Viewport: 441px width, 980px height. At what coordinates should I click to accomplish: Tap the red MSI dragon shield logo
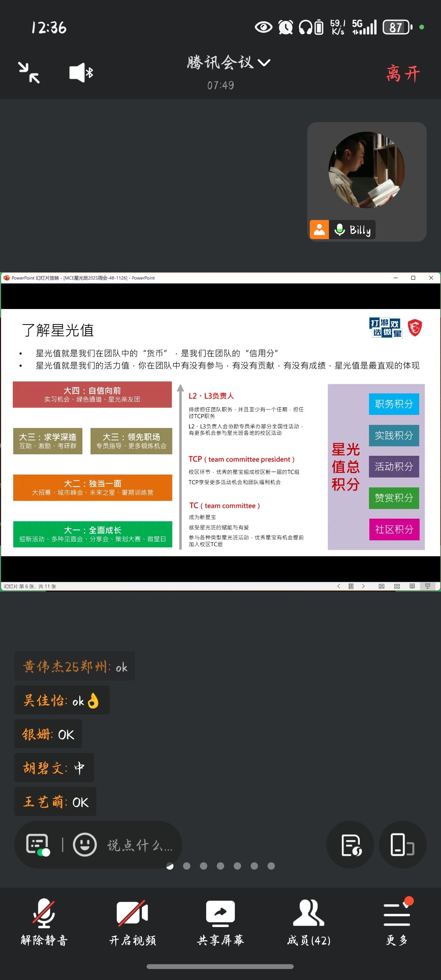tap(415, 327)
